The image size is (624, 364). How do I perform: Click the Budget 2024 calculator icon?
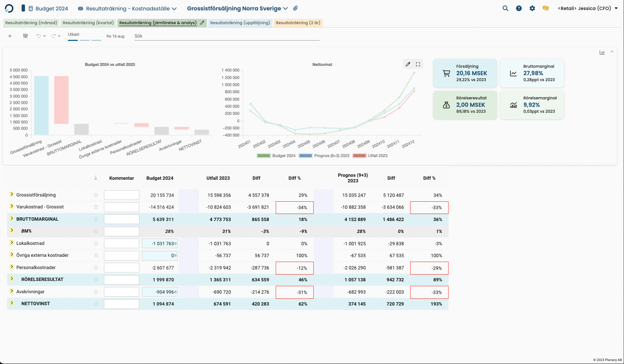pyautogui.click(x=31, y=8)
